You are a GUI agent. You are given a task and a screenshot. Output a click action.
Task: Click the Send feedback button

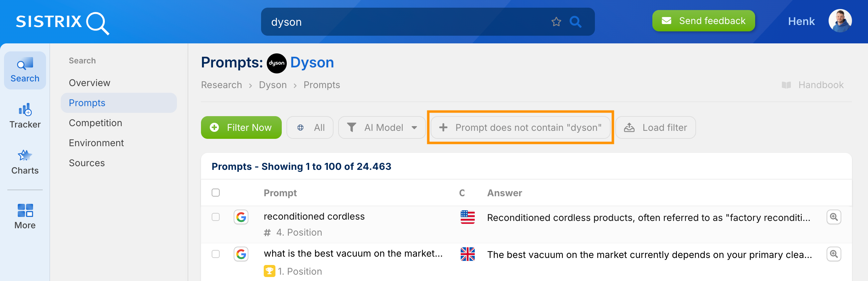click(x=703, y=21)
